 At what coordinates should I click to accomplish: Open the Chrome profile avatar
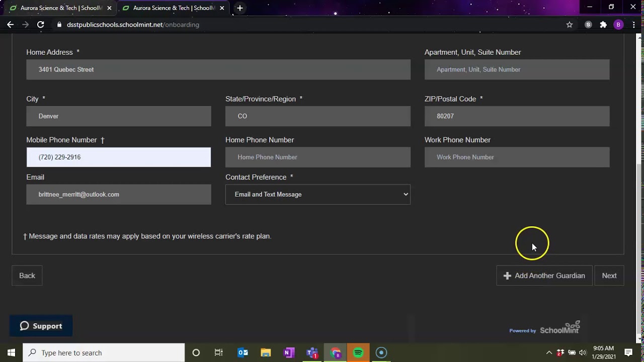coord(618,25)
